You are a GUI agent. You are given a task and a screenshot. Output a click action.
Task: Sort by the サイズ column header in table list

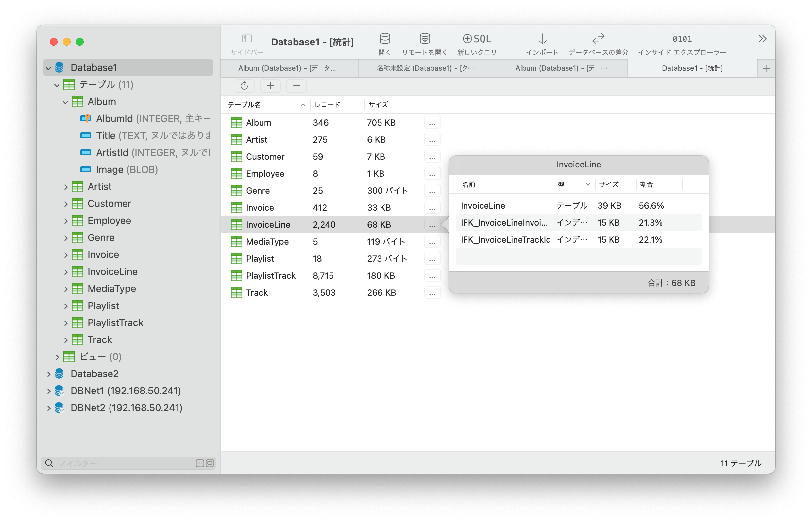click(x=405, y=105)
